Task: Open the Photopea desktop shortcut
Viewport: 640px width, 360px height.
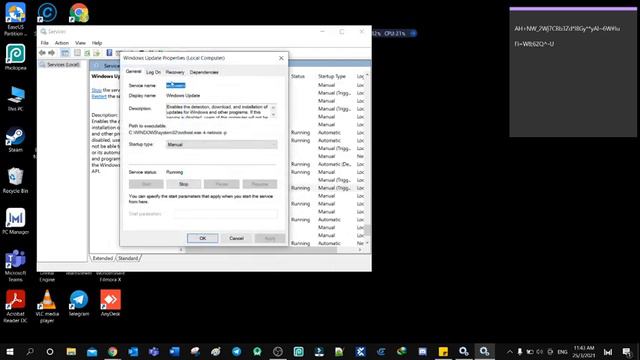Action: 16,57
